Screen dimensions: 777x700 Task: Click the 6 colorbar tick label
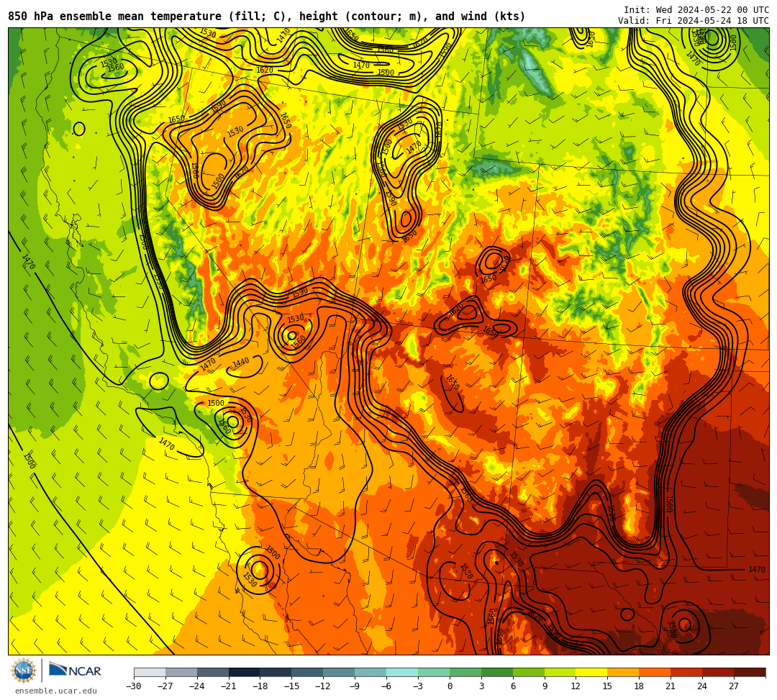(x=513, y=686)
